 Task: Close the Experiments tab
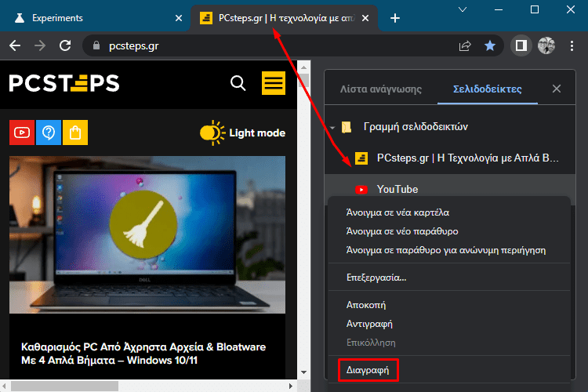pyautogui.click(x=179, y=18)
